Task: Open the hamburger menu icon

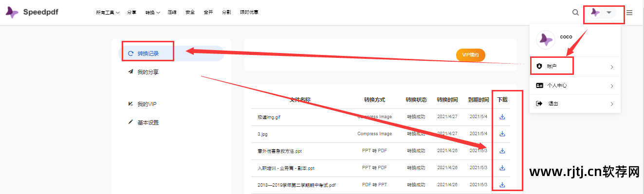Action: tap(629, 13)
